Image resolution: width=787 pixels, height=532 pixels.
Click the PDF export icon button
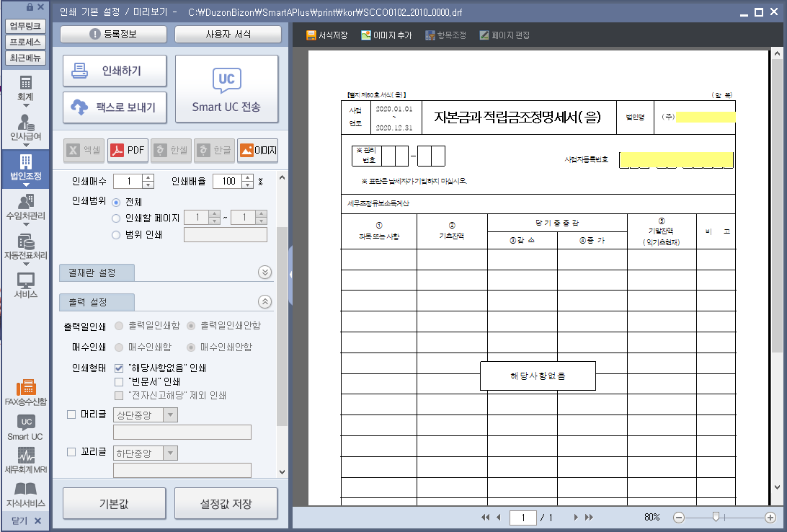pyautogui.click(x=128, y=150)
